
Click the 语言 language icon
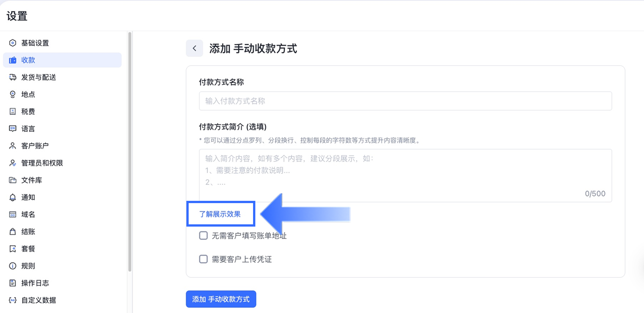pyautogui.click(x=13, y=128)
